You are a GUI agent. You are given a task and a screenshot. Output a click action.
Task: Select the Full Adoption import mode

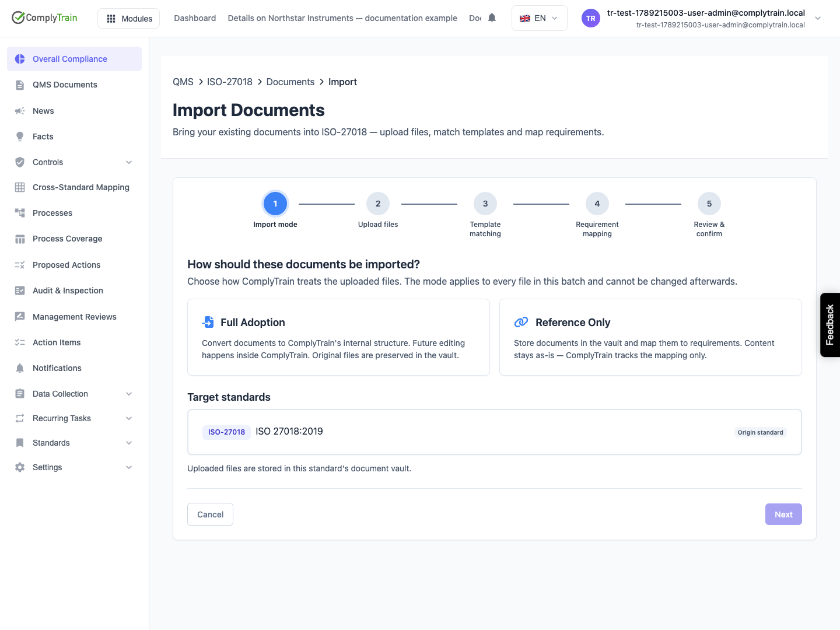click(338, 337)
